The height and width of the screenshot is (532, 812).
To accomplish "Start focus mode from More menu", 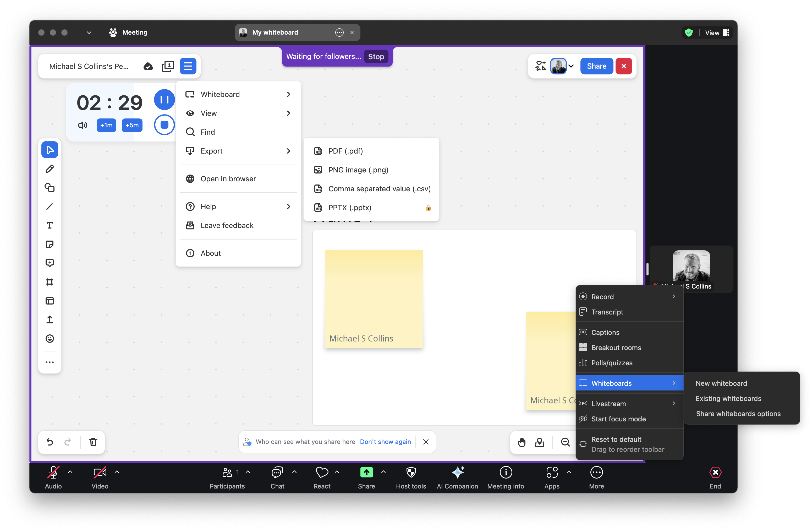I will click(629, 419).
